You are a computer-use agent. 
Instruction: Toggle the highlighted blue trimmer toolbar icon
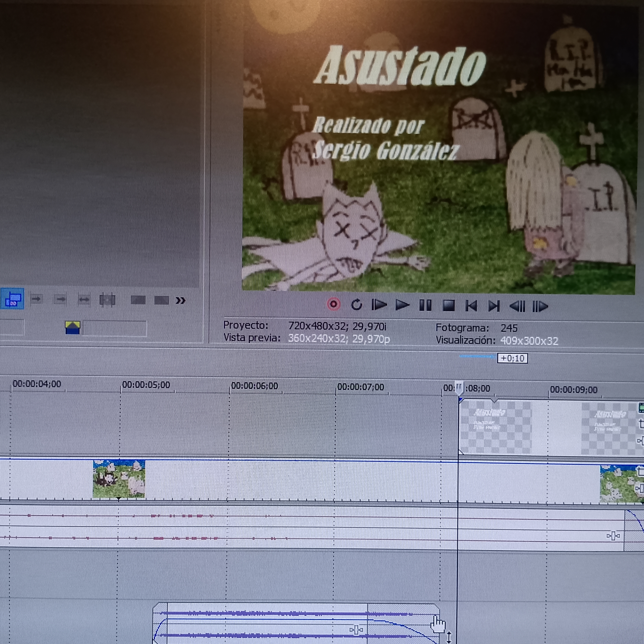pos(12,299)
